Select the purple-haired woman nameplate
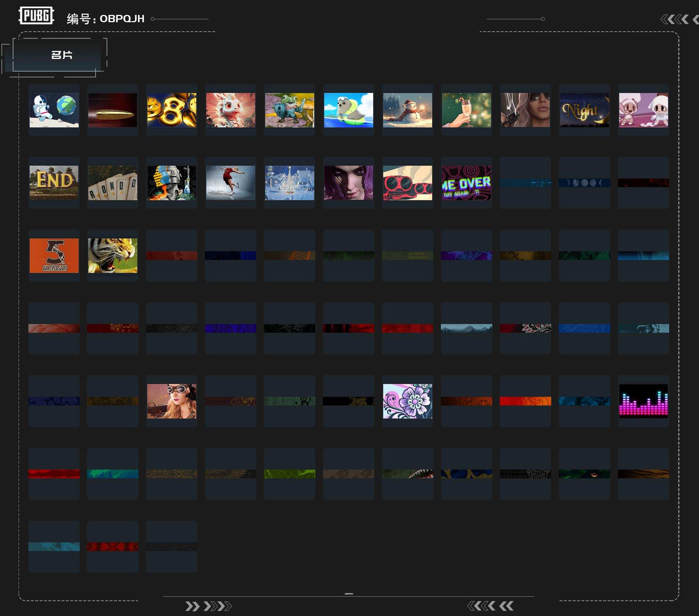The width and height of the screenshot is (699, 616). click(348, 183)
